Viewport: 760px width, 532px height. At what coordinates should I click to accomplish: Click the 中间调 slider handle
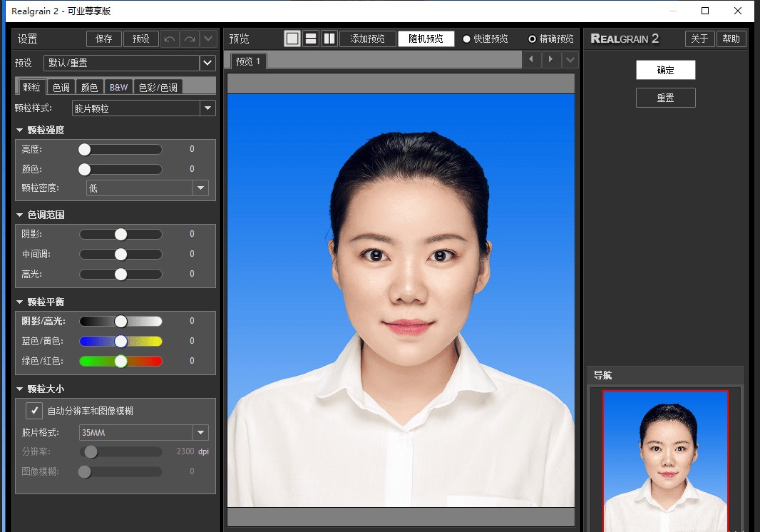[x=120, y=254]
